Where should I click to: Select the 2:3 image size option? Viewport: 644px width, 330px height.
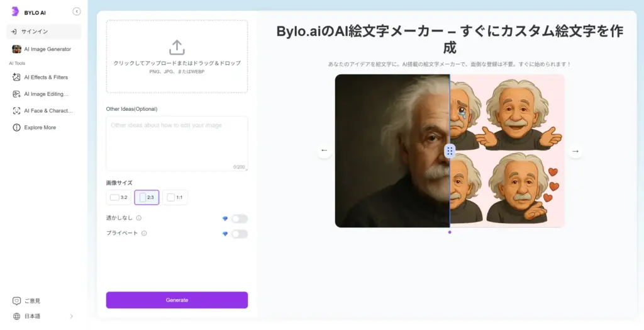[147, 198]
